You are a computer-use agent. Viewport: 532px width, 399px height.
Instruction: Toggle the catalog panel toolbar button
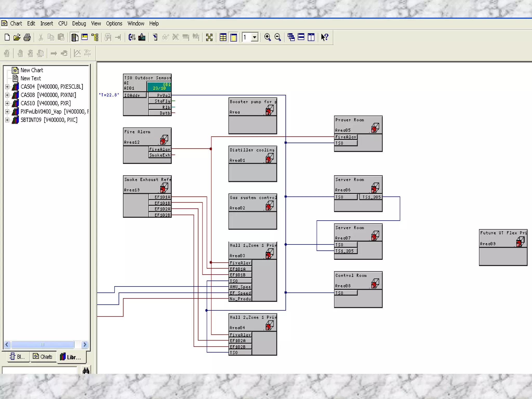[75, 37]
